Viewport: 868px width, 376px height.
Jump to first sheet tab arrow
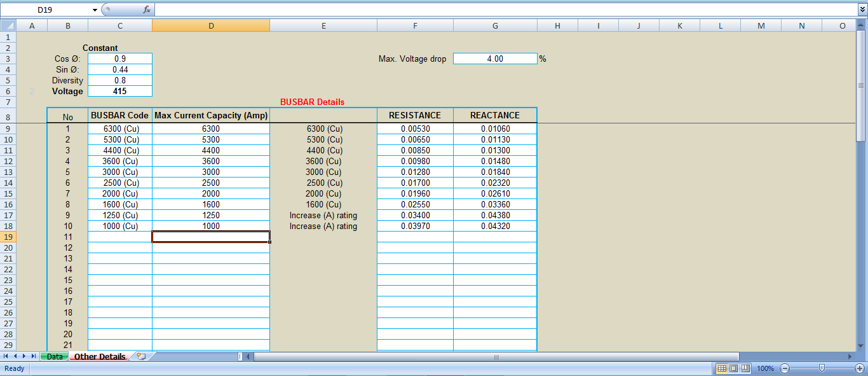6,356
